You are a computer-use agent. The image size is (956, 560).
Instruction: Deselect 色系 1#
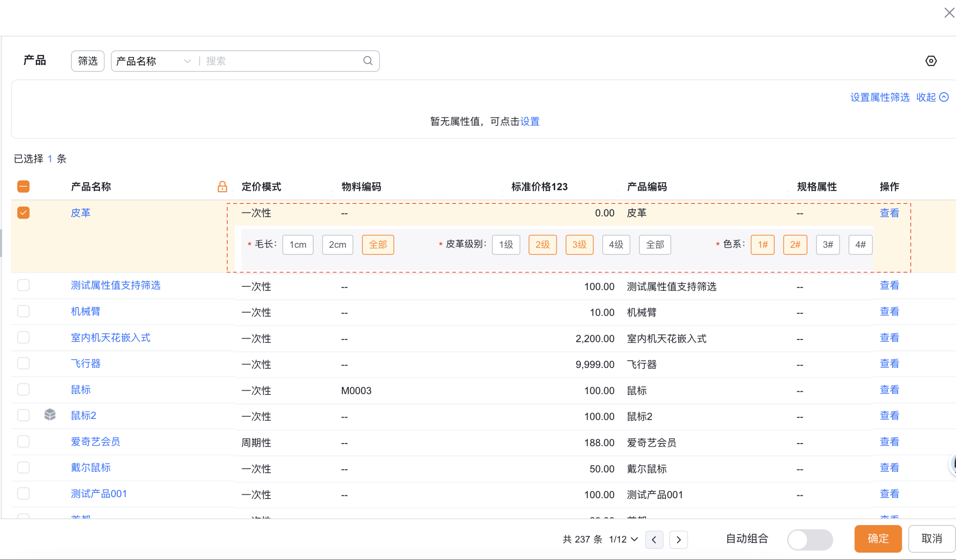click(x=762, y=244)
